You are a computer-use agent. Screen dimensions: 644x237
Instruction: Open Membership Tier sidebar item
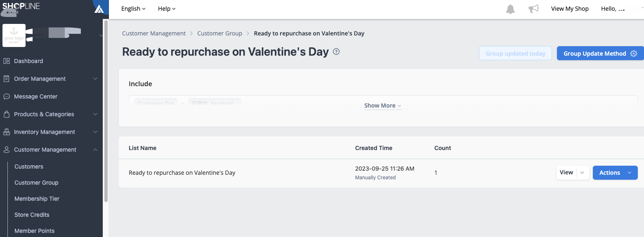[x=37, y=199]
